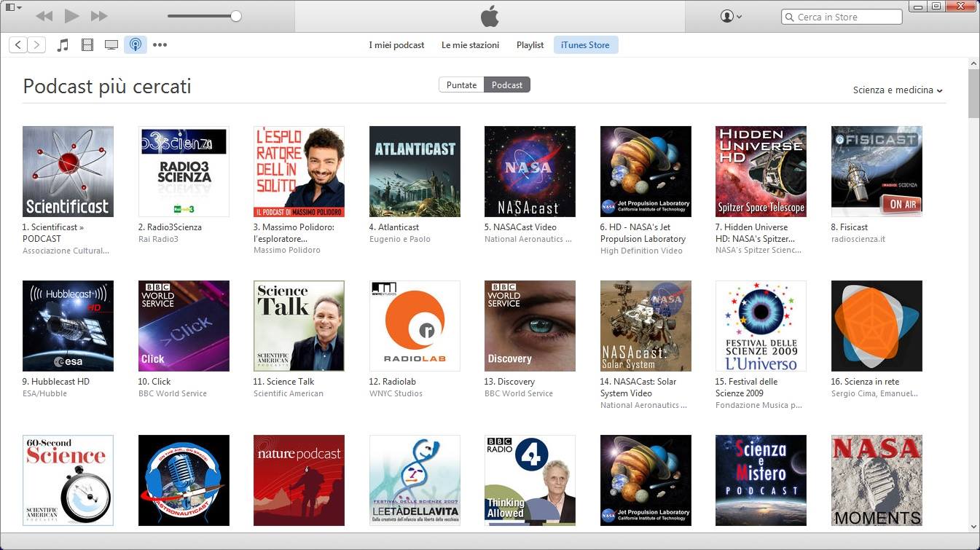This screenshot has height=550, width=980.
Task: Show more libraries with the ellipsis icon
Action: tap(160, 45)
